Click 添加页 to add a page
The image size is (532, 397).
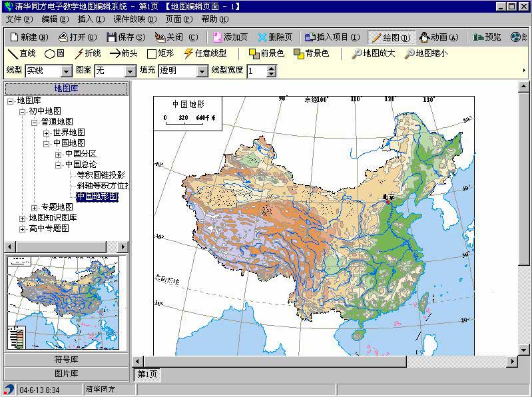pyautogui.click(x=230, y=37)
